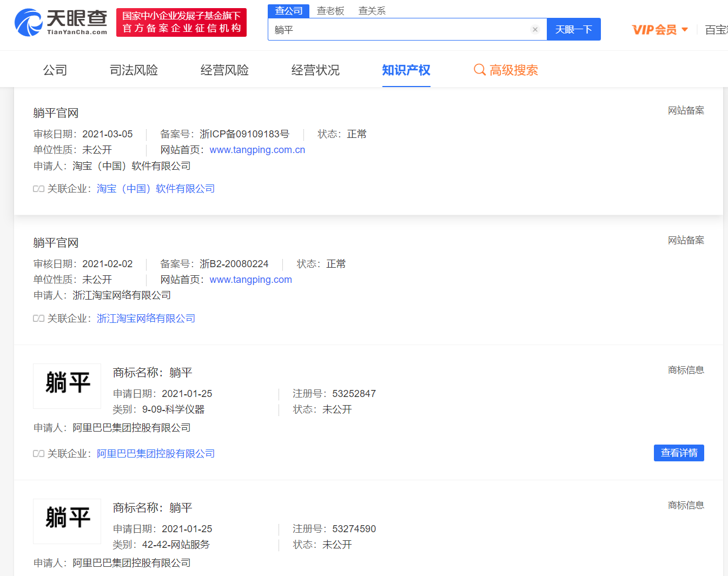
Task: Click 查看详情 button for trademark 53252847
Action: coord(679,453)
